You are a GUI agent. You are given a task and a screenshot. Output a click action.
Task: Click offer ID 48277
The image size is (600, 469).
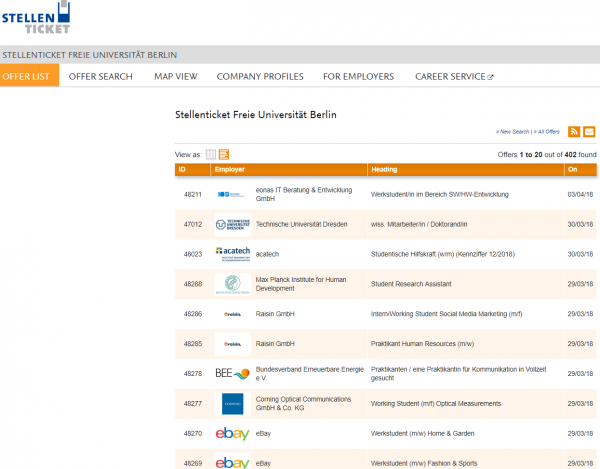[192, 404]
